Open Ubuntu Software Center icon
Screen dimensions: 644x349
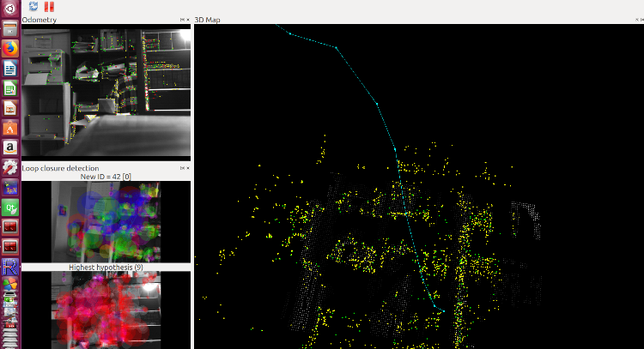(10, 128)
